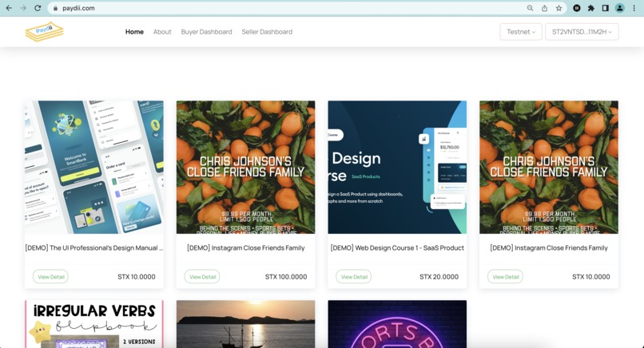Go to the Home nav item
644x348 pixels.
click(134, 32)
